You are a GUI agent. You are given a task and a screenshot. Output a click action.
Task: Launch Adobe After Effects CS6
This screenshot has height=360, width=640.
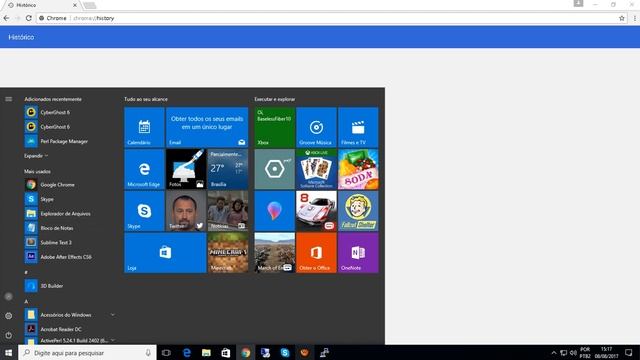tap(69, 257)
